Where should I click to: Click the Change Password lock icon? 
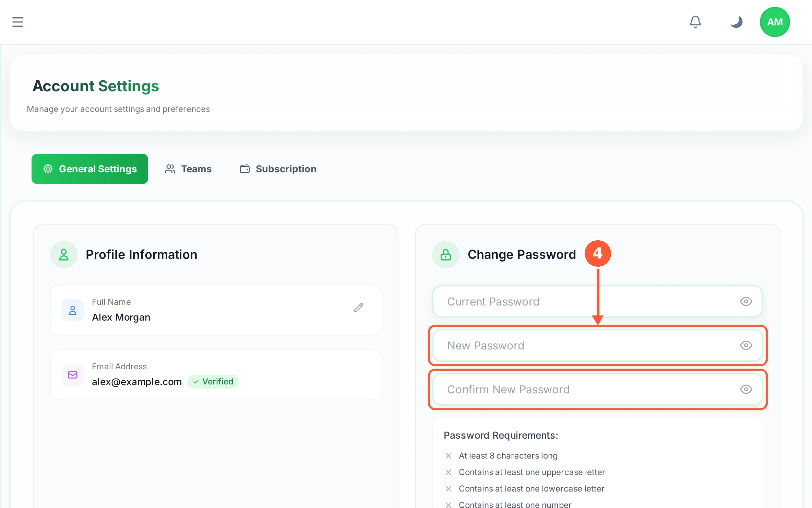click(446, 255)
